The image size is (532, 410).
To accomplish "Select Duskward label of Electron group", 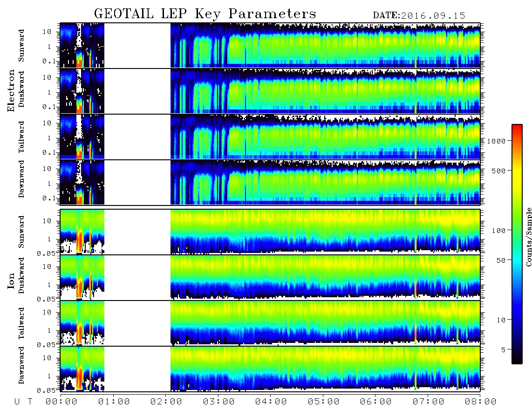I will 21,89.
